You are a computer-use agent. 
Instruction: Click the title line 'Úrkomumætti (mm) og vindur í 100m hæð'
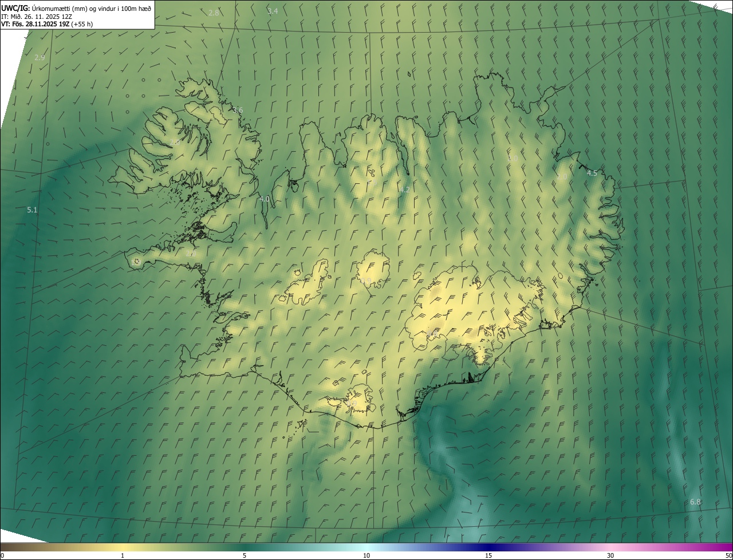pos(92,8)
